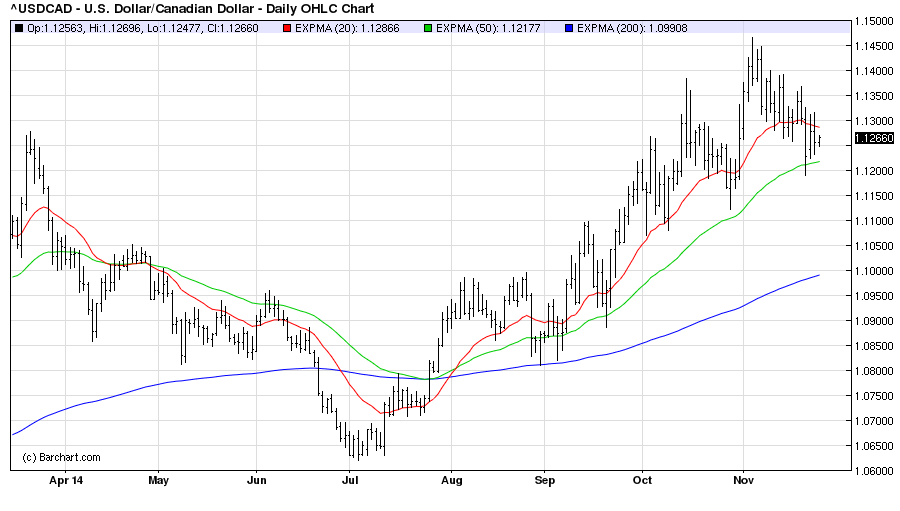
Task: Click the 1.08000 price axis label
Action: (873, 371)
